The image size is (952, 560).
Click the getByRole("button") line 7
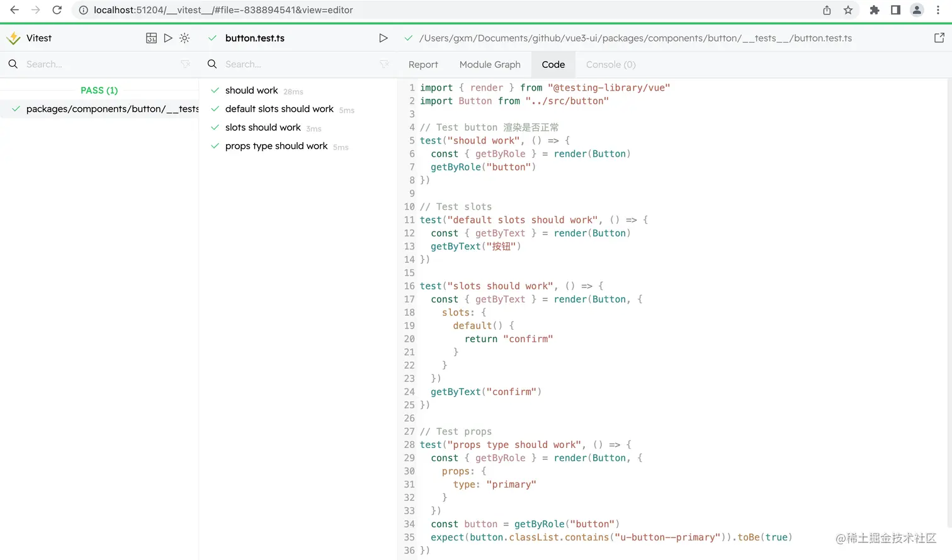tap(484, 167)
